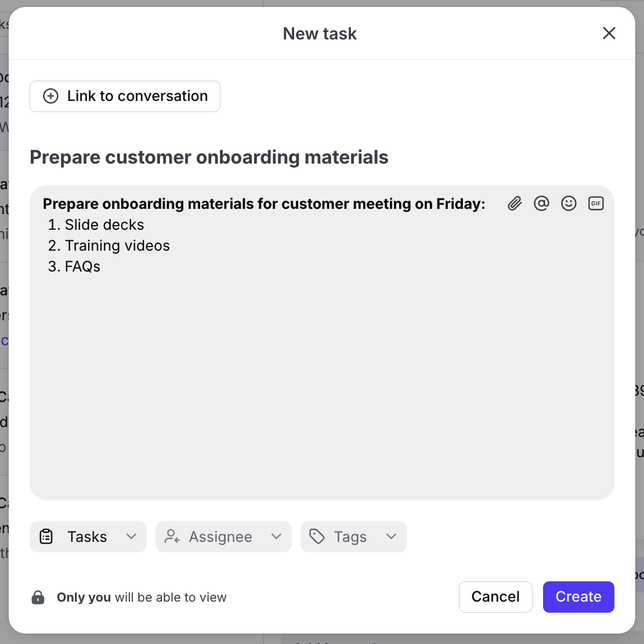Click the Link to conversation button
This screenshot has height=644, width=644.
click(125, 96)
